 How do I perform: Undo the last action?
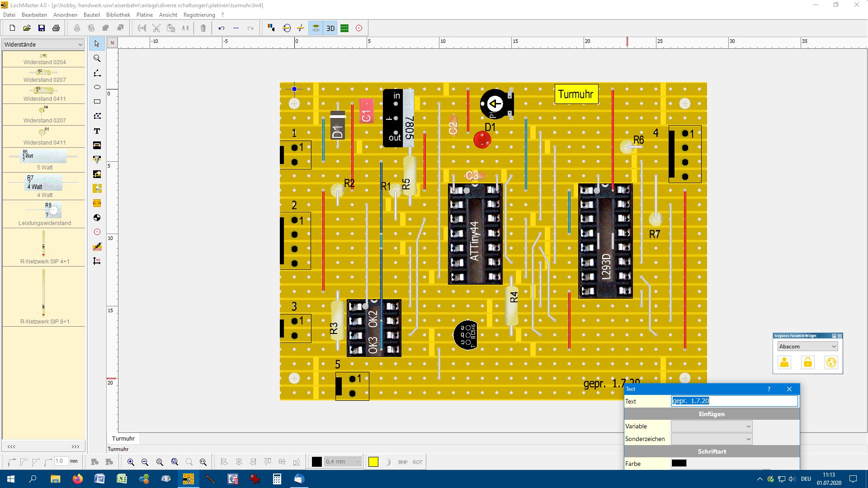tap(222, 28)
